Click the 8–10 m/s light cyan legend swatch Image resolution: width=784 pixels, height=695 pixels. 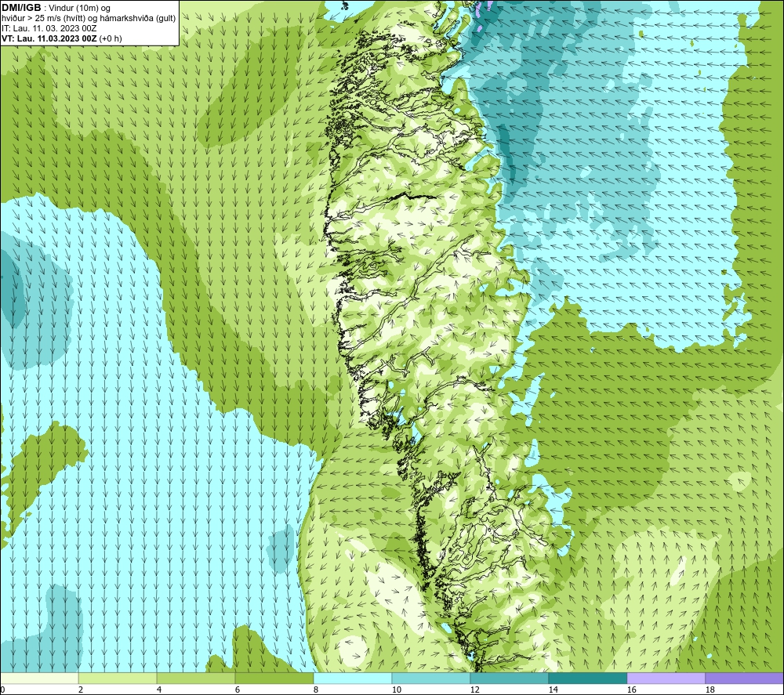(353, 678)
